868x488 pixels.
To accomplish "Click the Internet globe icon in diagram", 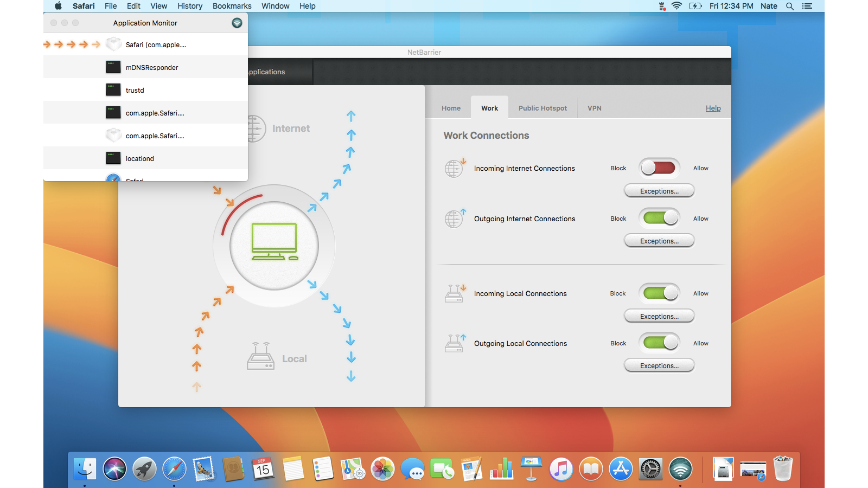I will click(256, 129).
